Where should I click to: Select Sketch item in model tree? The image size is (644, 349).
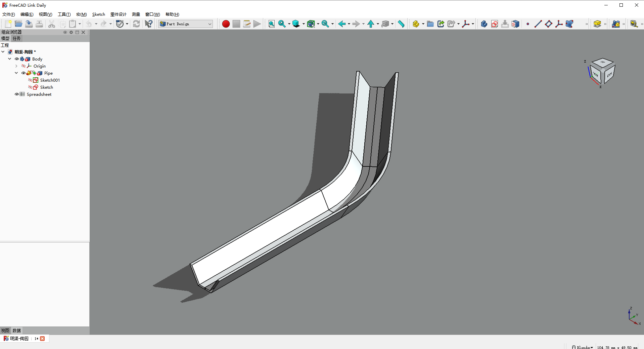46,87
